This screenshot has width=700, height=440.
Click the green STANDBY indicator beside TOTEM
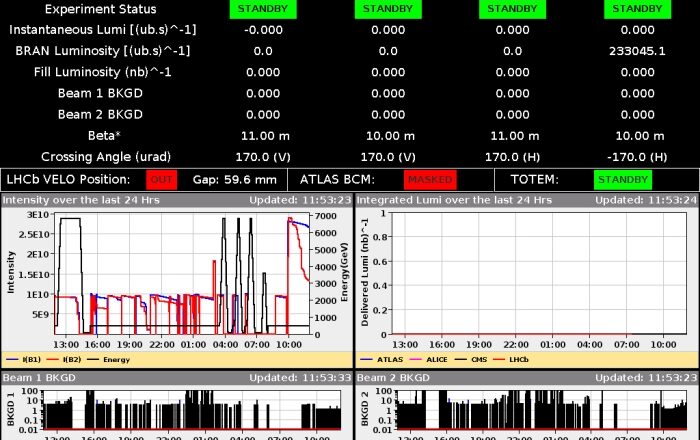click(623, 180)
